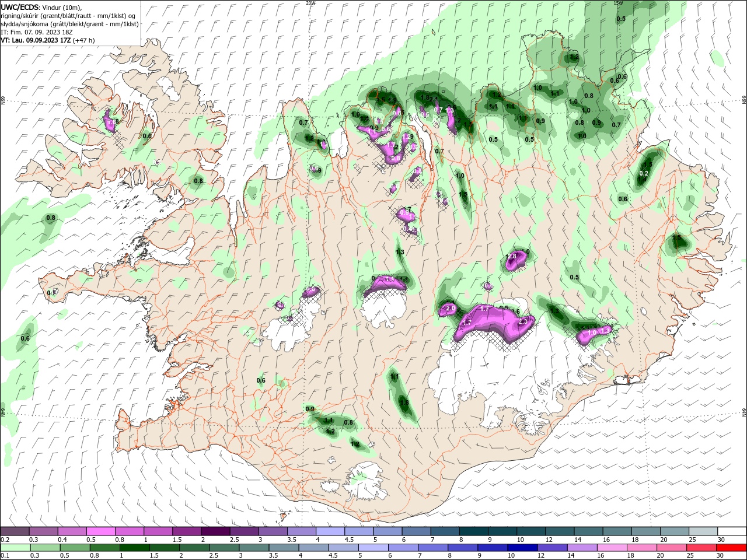This screenshot has width=747, height=560.
Task: Click the UWC/ECDS title in the header
Action: point(20,6)
